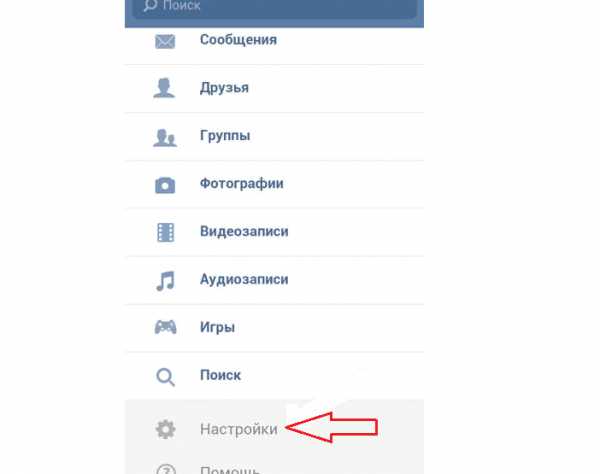Click the Фотографии camera icon
Screen dimensions: 600x474
[x=165, y=185]
